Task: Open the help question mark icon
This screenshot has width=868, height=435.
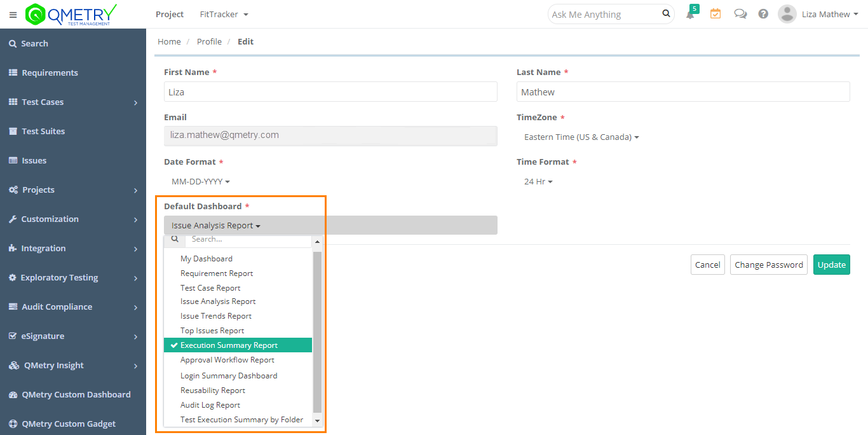Action: point(763,14)
